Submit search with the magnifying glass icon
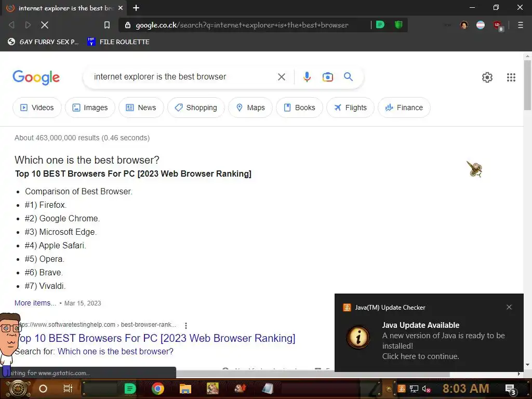 pos(348,77)
